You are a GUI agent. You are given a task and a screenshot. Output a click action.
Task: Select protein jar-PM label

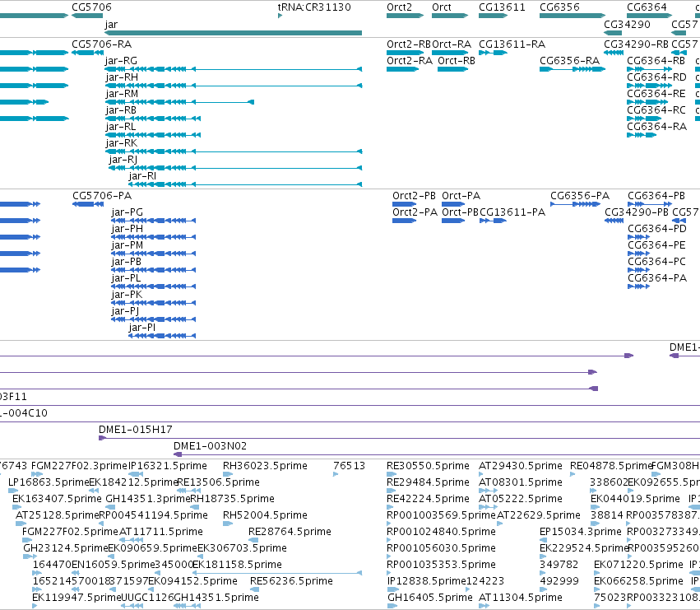point(127,245)
